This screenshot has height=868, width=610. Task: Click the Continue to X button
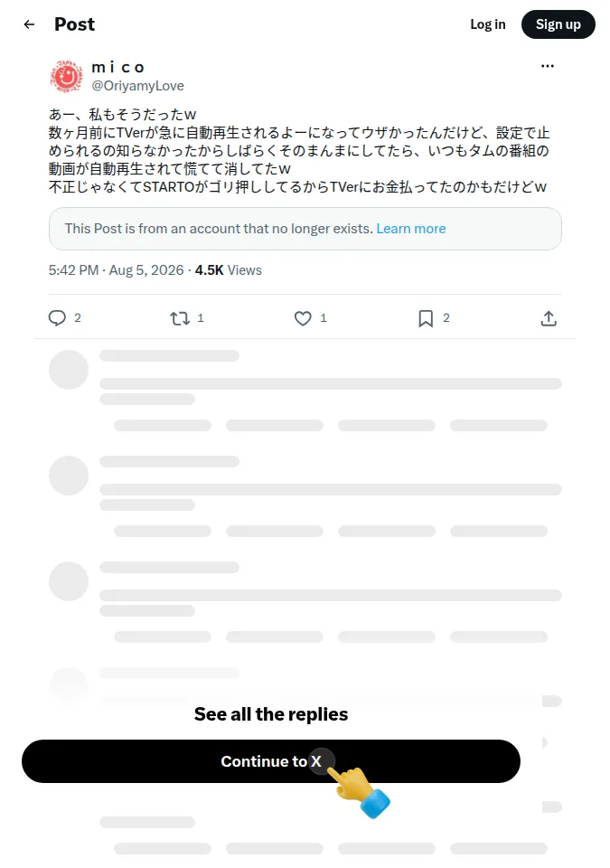(x=271, y=761)
